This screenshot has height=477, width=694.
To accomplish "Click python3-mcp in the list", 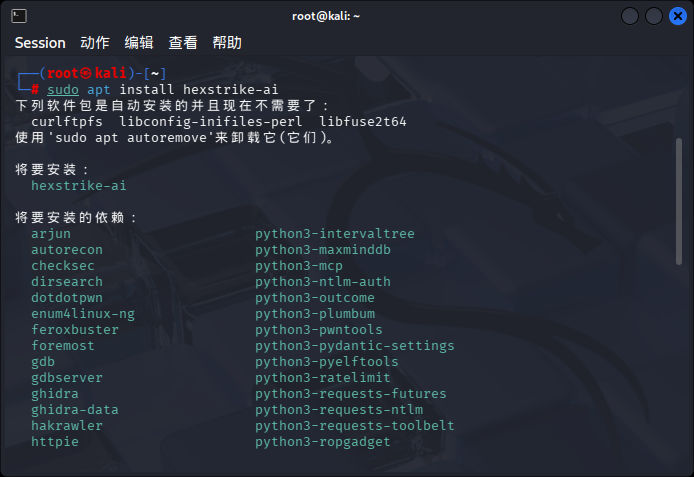I will 299,266.
